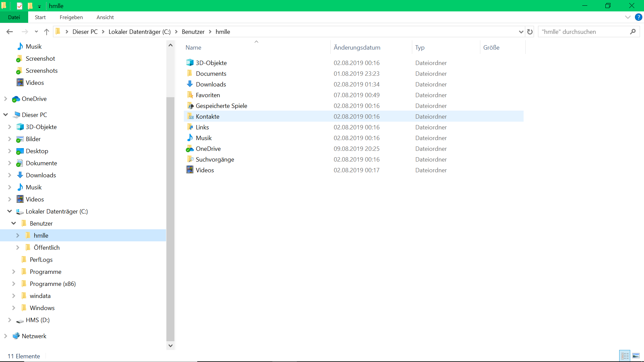
Task: Sort by Änderungsdatum column header
Action: point(357,47)
